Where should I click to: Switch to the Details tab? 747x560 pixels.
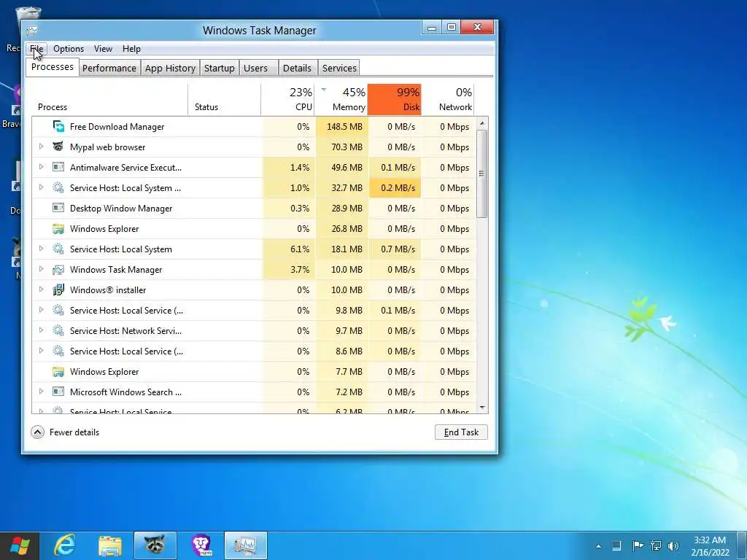tap(297, 68)
